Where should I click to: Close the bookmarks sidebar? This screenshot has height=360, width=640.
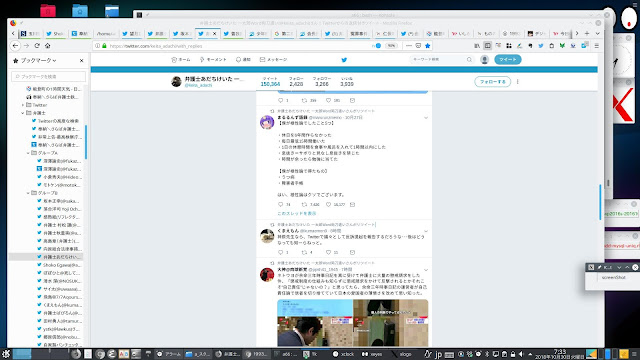(81, 60)
